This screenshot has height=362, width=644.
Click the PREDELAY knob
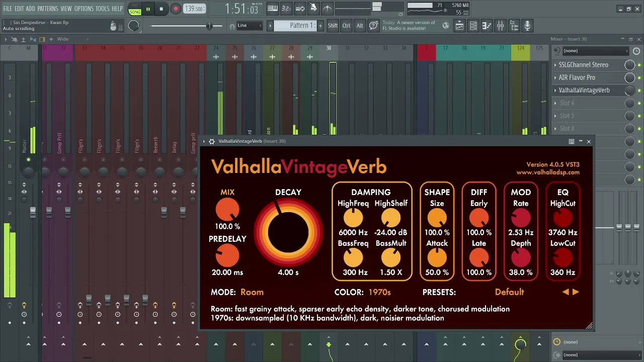(227, 256)
